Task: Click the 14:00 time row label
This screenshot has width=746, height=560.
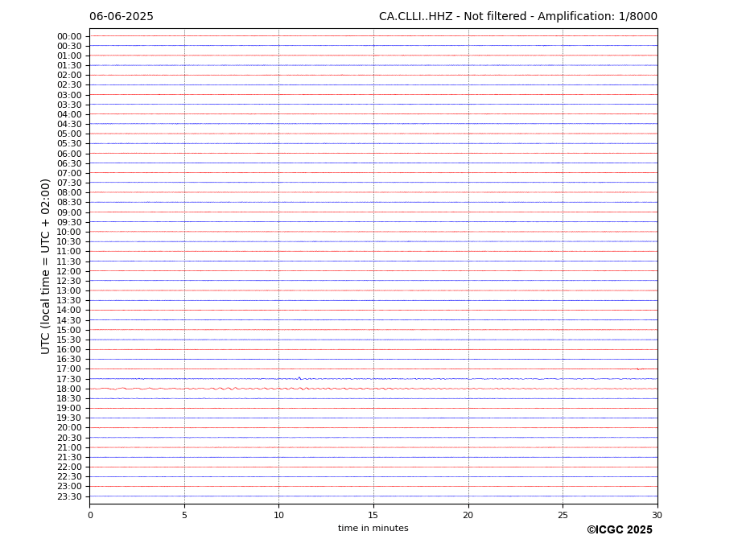Action: [69, 311]
